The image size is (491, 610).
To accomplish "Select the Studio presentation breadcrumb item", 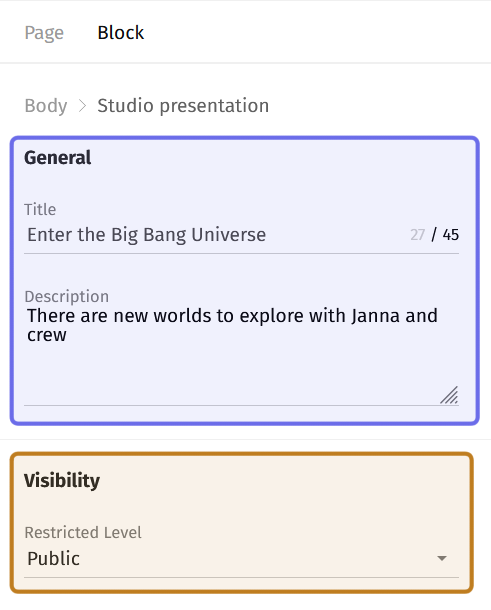I will 183,105.
